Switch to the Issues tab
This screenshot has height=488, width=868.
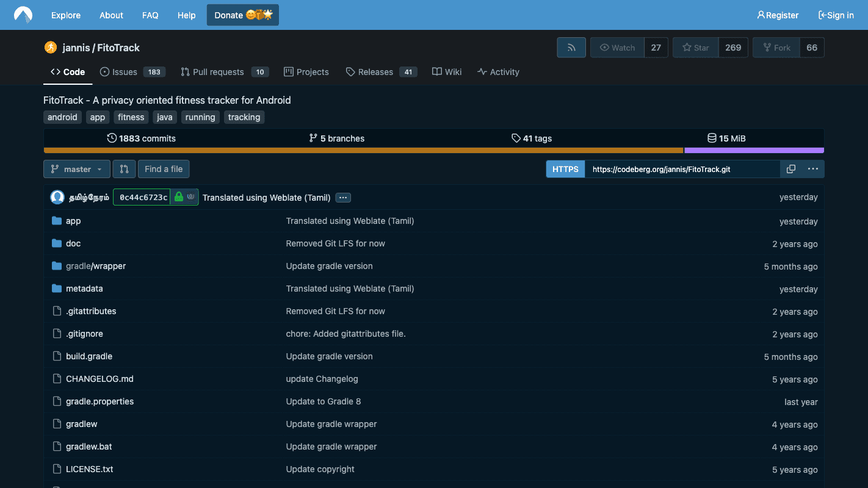[x=132, y=72]
